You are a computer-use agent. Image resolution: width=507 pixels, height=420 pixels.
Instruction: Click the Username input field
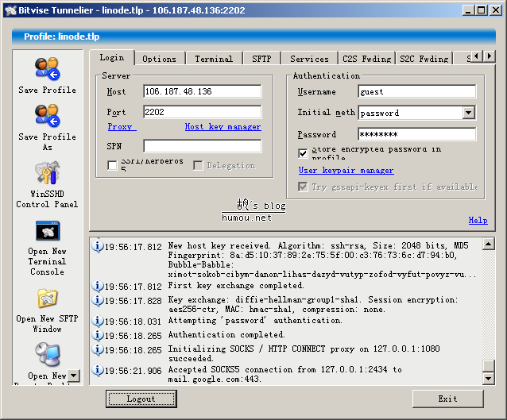point(416,91)
